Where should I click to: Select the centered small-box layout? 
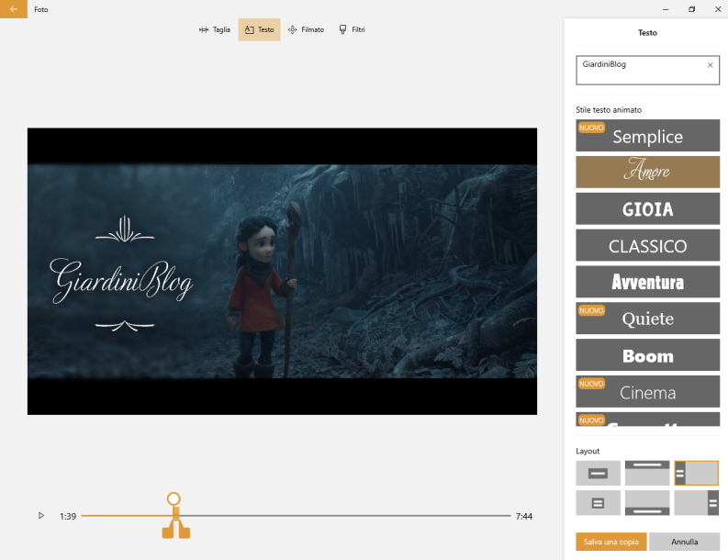pyautogui.click(x=598, y=503)
